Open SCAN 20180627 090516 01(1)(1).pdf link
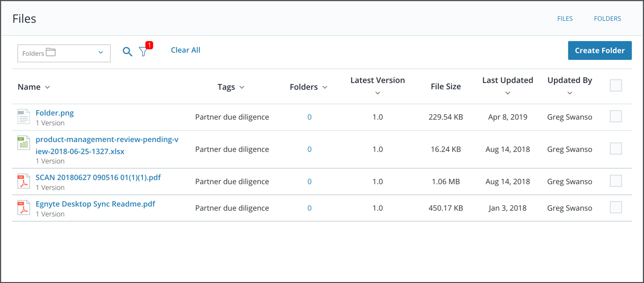Screen dimensions: 644x283 tap(98, 177)
